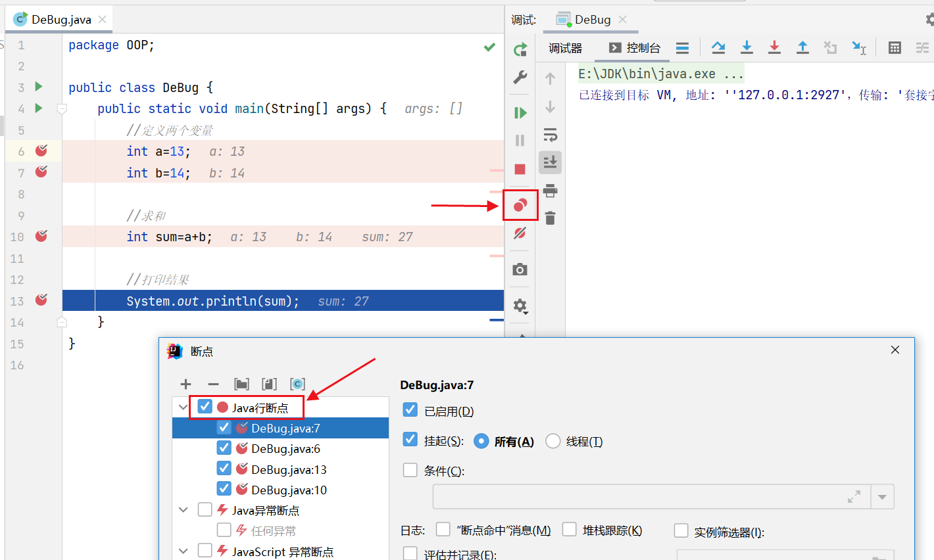The height and width of the screenshot is (560, 934).
Task: Toggle the 已启用(D) checkbox
Action: 410,410
